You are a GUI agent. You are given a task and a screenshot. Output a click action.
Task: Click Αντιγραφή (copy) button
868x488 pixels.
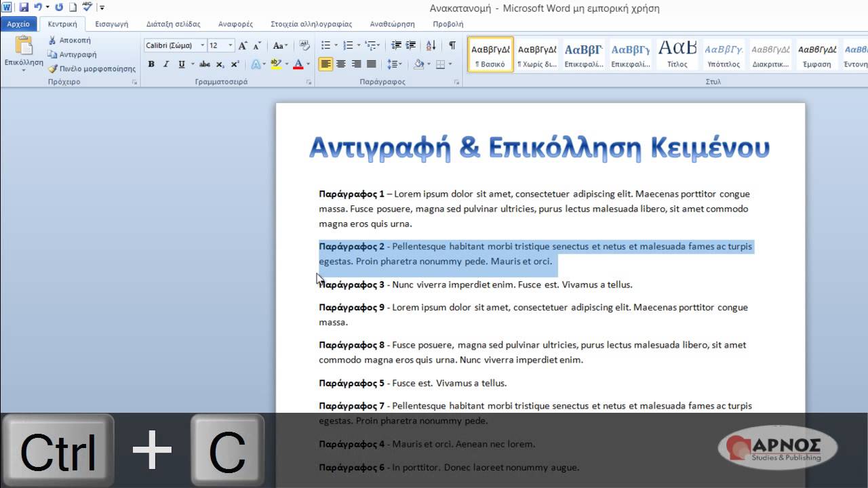[x=72, y=54]
